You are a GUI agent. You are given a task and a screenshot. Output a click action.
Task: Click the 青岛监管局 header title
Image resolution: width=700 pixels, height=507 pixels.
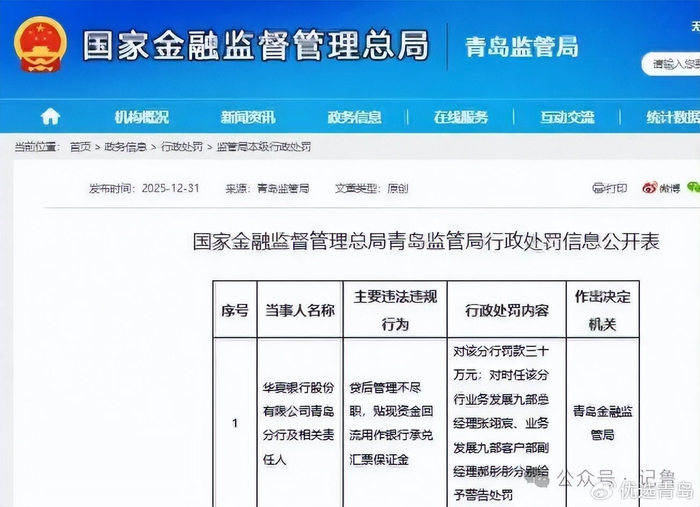pyautogui.click(x=521, y=47)
